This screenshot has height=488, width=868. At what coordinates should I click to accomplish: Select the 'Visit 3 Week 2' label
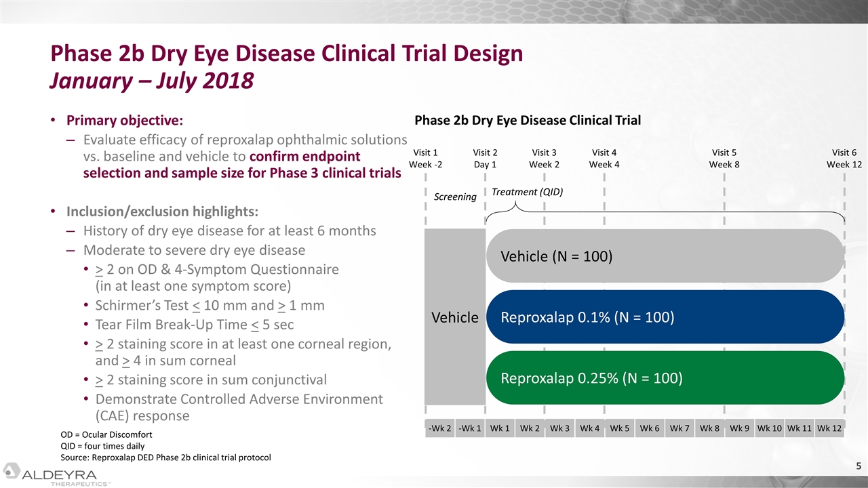tap(544, 159)
